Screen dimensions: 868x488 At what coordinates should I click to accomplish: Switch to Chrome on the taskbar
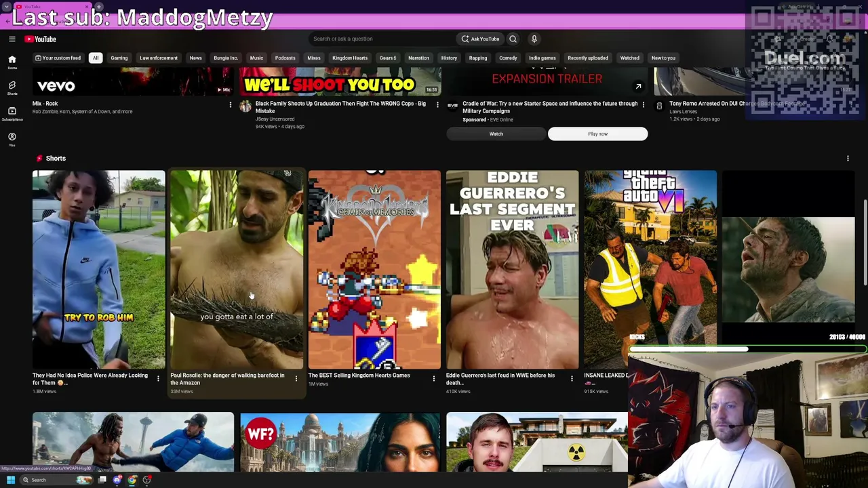point(132,480)
